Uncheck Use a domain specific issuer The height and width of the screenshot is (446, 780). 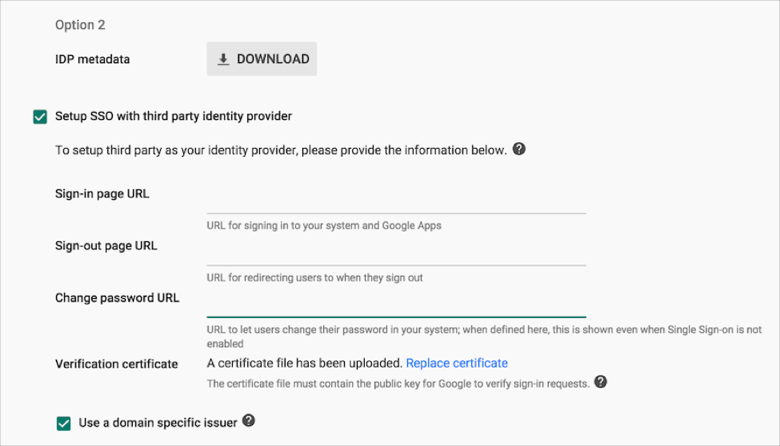tap(64, 423)
